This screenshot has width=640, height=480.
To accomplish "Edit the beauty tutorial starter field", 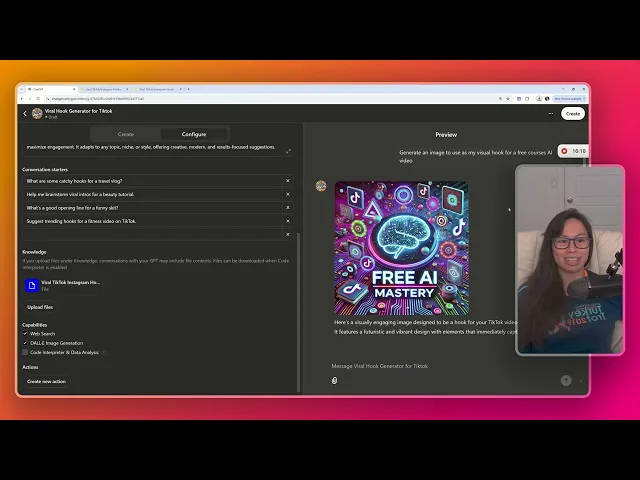I will click(152, 194).
